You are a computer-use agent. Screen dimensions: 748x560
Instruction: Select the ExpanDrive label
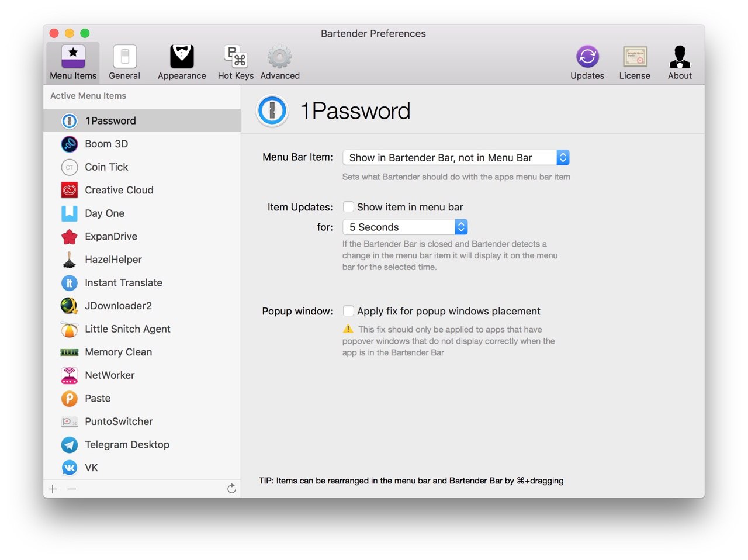[111, 237]
